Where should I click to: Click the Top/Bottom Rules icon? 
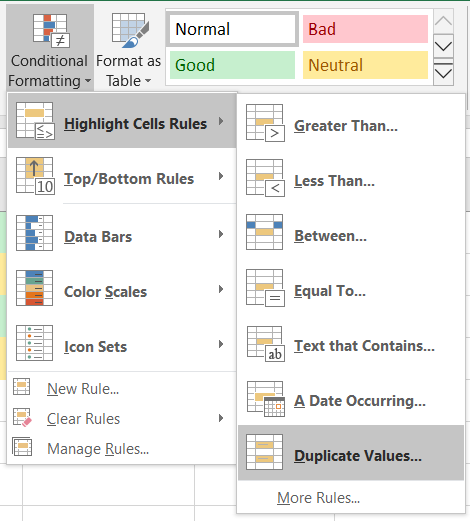(x=35, y=176)
